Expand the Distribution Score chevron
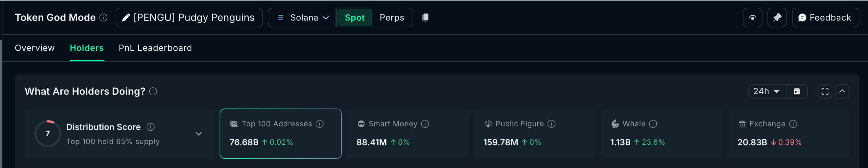The image size is (868, 168). 199,134
